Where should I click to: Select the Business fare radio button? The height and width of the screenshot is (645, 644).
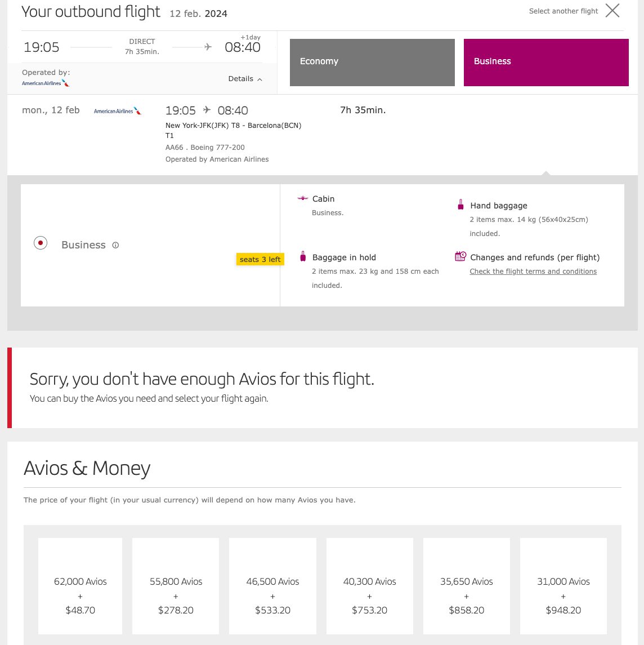[x=41, y=243]
